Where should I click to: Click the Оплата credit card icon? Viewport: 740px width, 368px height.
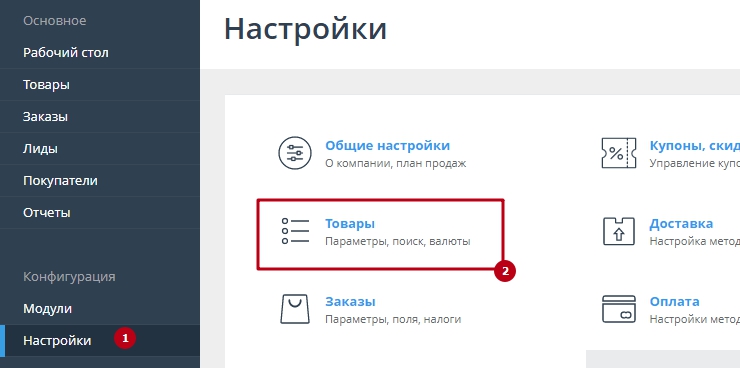(x=619, y=309)
